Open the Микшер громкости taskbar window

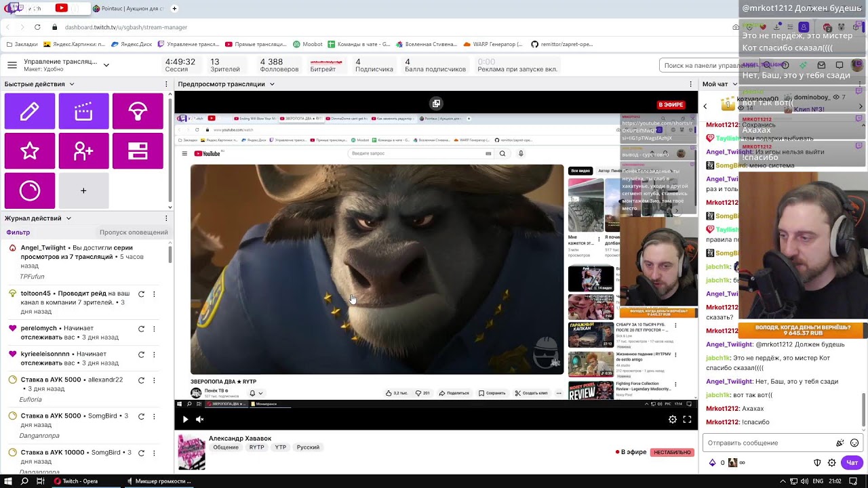tap(159, 481)
